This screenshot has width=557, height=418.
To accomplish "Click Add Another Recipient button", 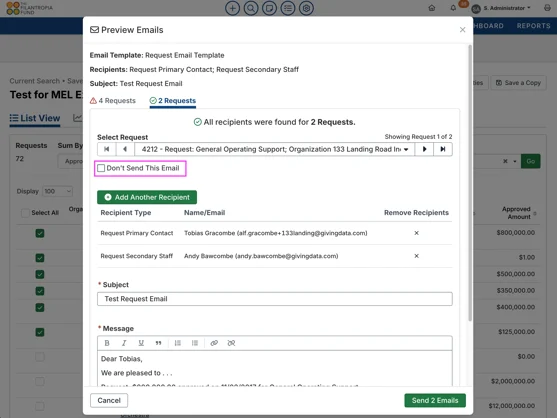I will point(147,197).
